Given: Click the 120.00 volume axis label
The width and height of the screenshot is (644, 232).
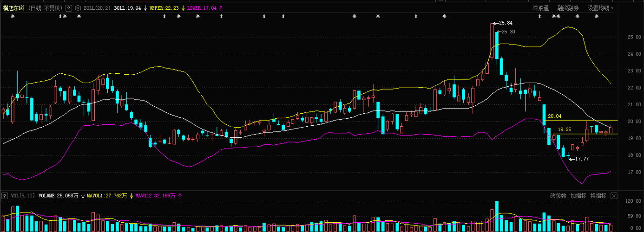Looking at the screenshot, I should [633, 201].
